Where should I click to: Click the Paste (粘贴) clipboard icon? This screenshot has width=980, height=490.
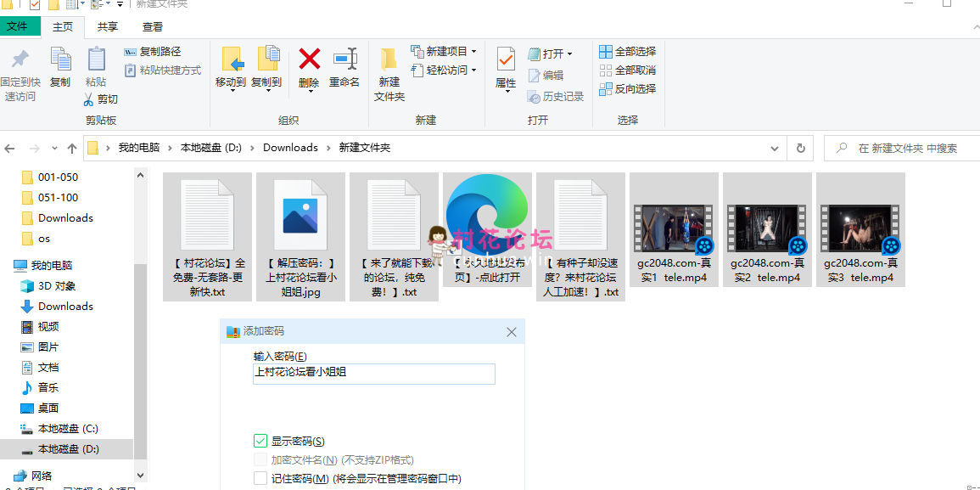point(96,59)
